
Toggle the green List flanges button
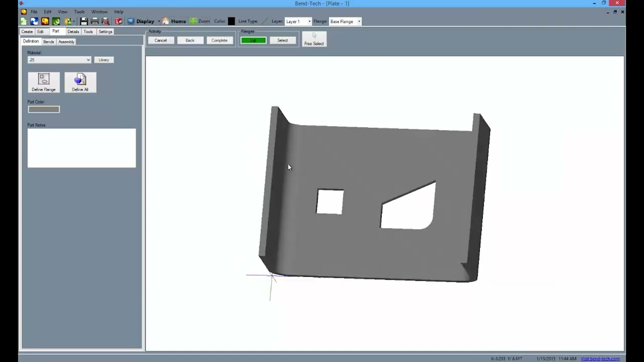(253, 40)
